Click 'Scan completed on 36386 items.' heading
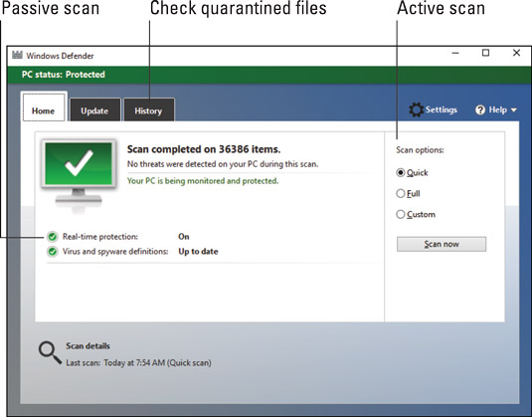 (x=204, y=149)
